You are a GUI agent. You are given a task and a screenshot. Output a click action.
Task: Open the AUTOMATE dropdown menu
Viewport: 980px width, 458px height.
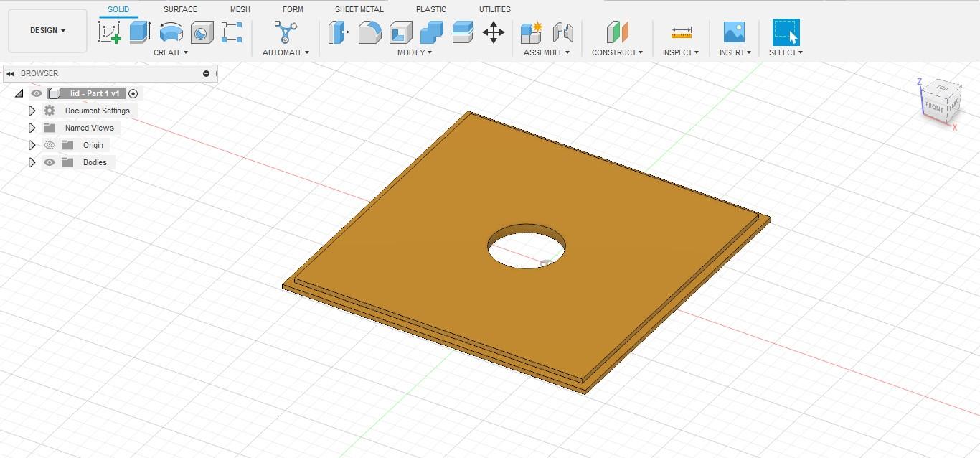tap(286, 52)
